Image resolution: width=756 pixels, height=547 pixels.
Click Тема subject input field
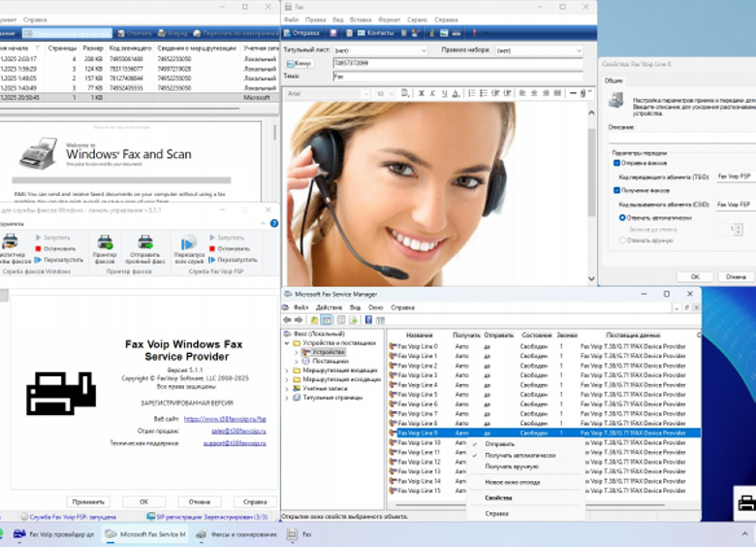(457, 77)
